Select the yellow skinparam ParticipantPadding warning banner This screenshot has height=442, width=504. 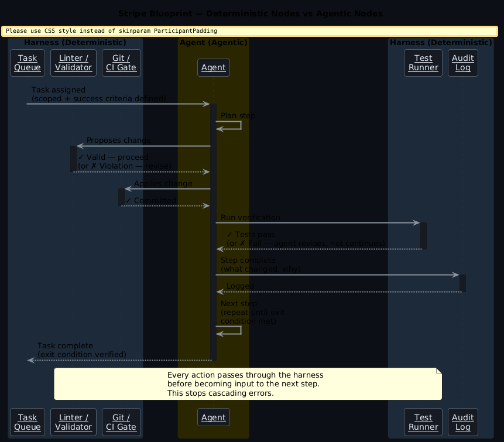249,31
